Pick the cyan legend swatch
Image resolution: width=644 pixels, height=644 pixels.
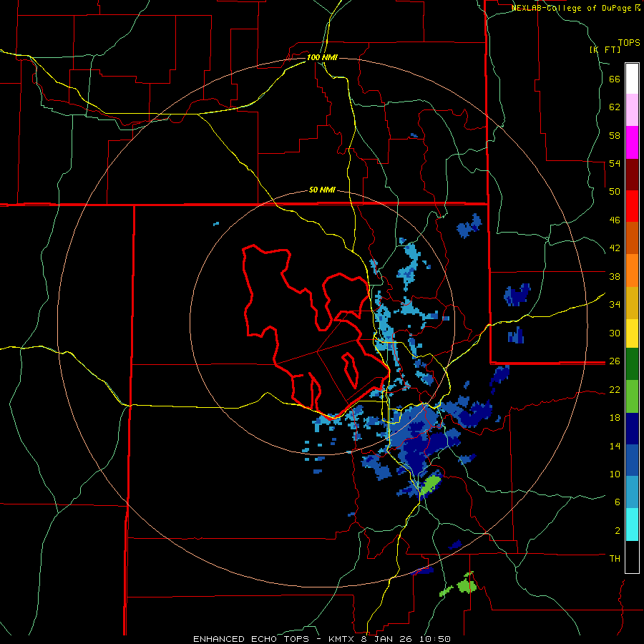(632, 525)
